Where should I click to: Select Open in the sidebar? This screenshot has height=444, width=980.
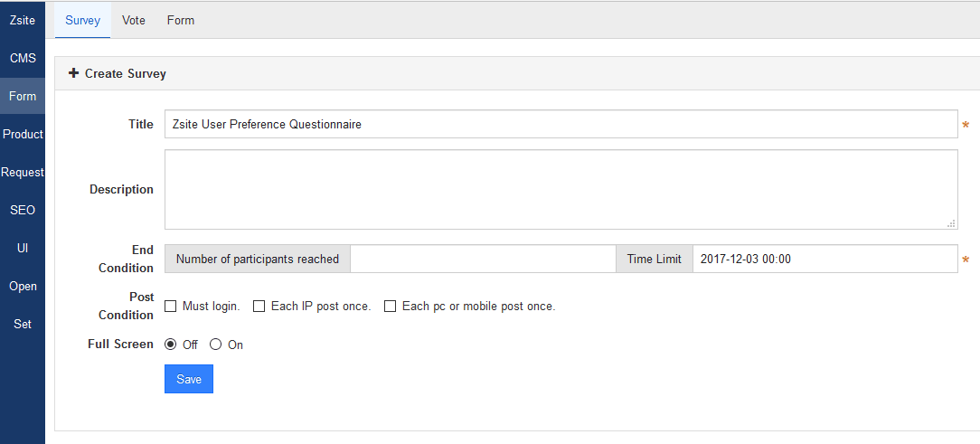23,287
